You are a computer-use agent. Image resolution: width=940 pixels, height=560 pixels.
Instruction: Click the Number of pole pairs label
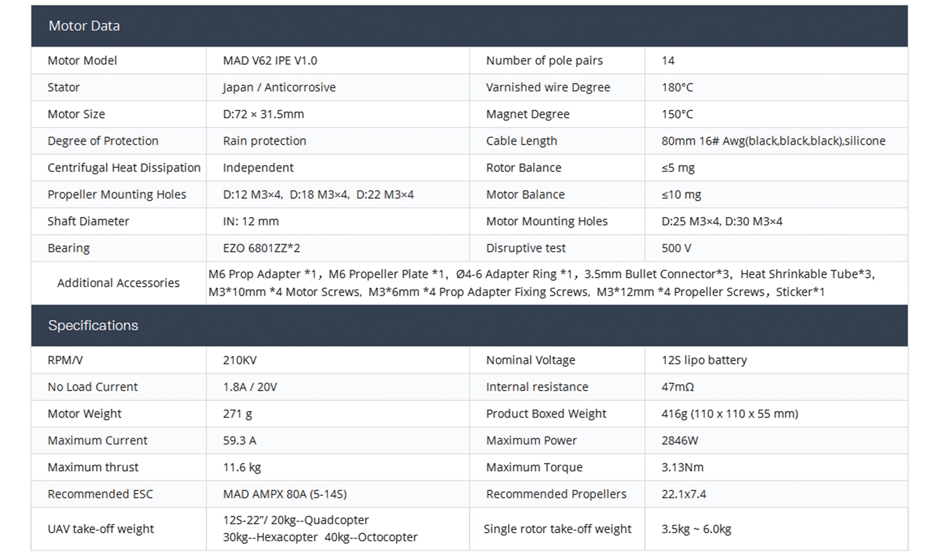544,61
